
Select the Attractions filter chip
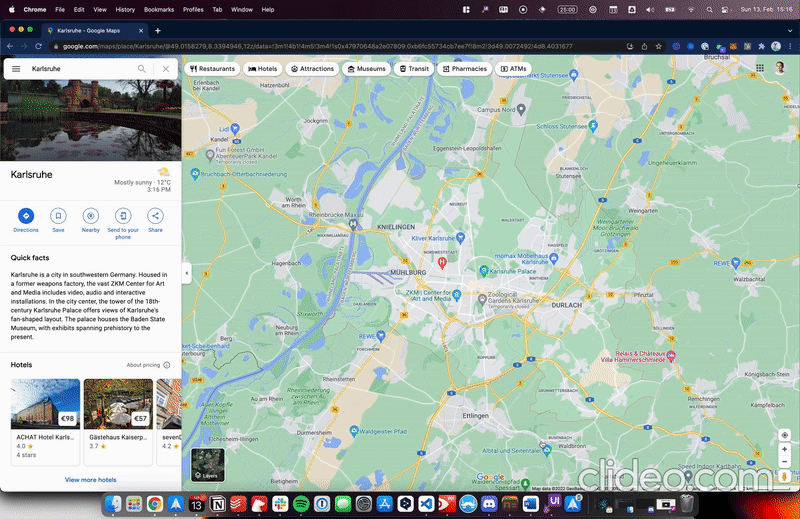coord(312,69)
